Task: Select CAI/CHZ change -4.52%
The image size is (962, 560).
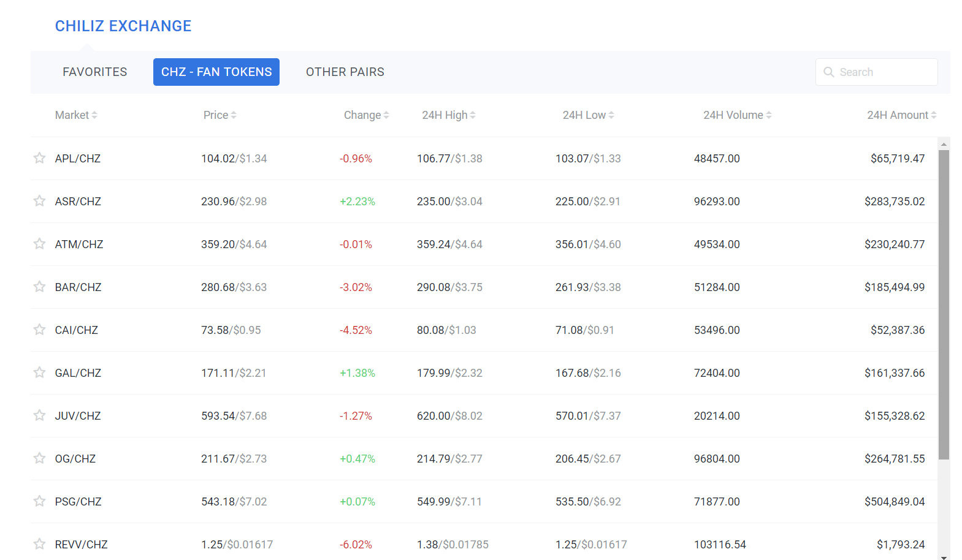Action: coord(356,330)
